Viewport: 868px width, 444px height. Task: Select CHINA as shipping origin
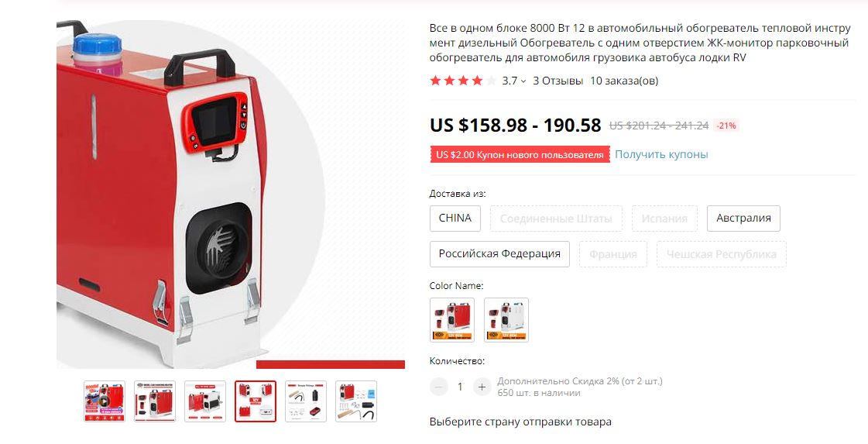coord(455,219)
